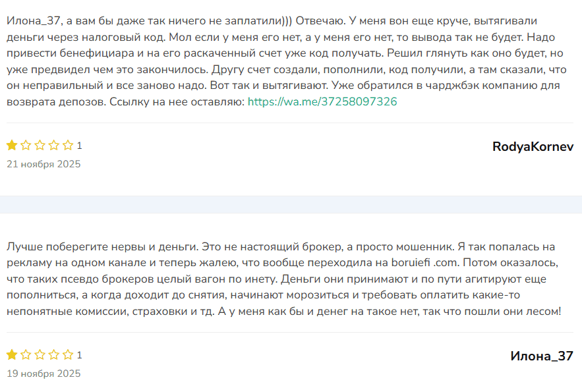Click the vote count next to Илона_37's stars
This screenshot has width=582, height=392.
79,354
